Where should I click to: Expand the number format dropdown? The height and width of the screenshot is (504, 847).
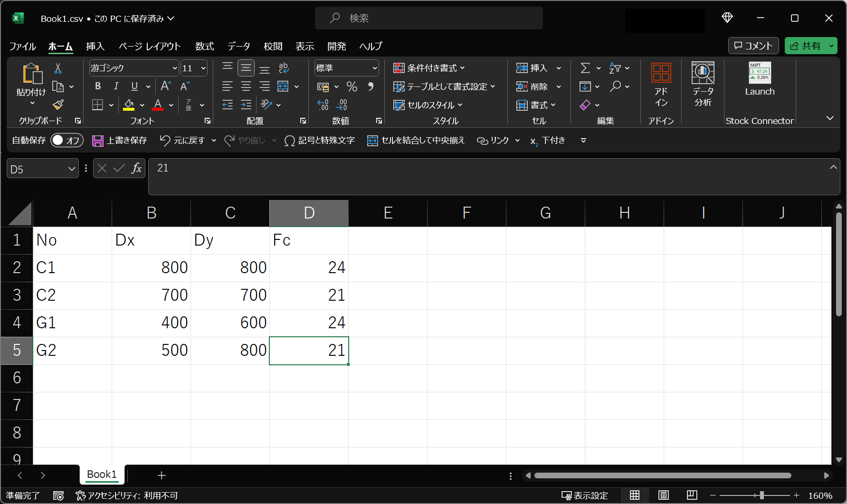[374, 68]
